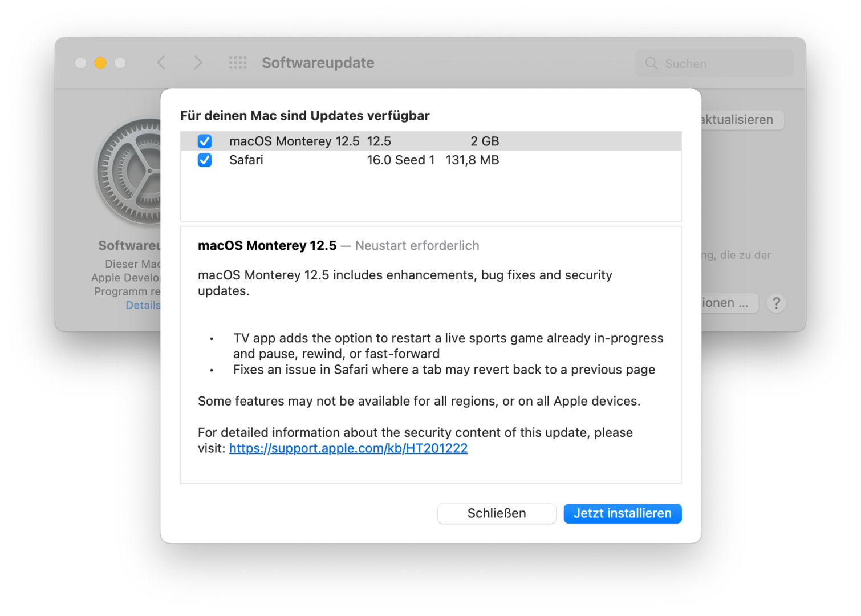Click the yellow minimize window button
The height and width of the screenshot is (616, 861).
point(100,63)
